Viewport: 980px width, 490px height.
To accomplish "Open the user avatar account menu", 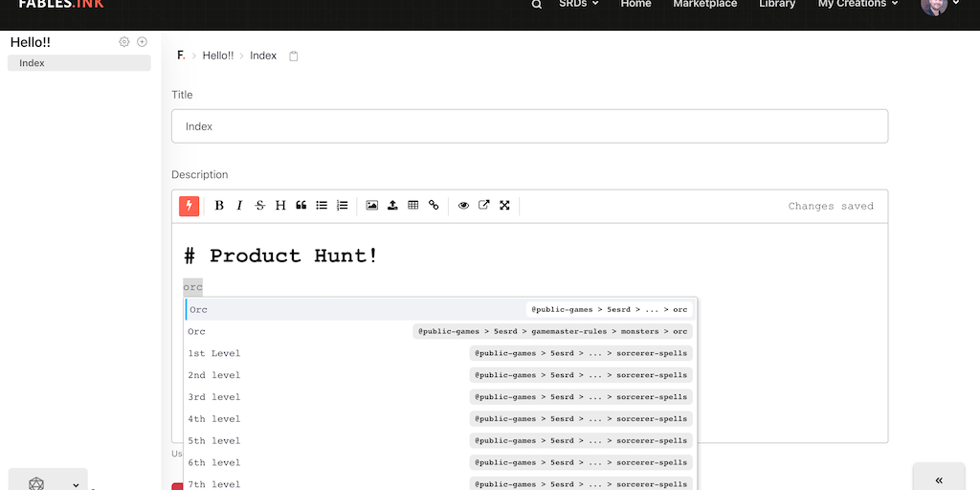I will click(x=938, y=6).
